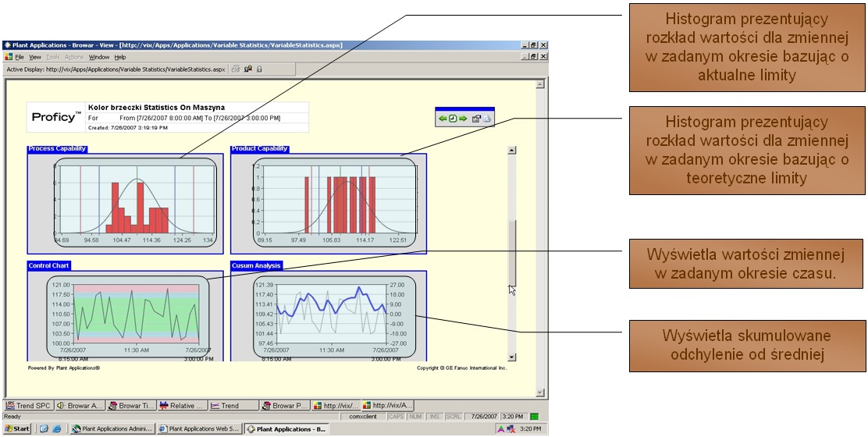Click the network tray icon with red X
This screenshot has height=437, width=868.
[x=511, y=428]
